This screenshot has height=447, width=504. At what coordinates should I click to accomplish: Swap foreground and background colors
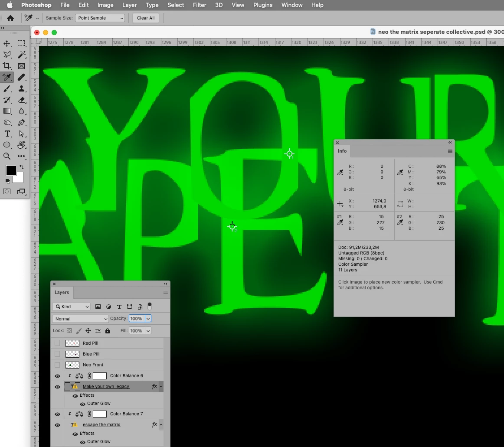[22, 167]
